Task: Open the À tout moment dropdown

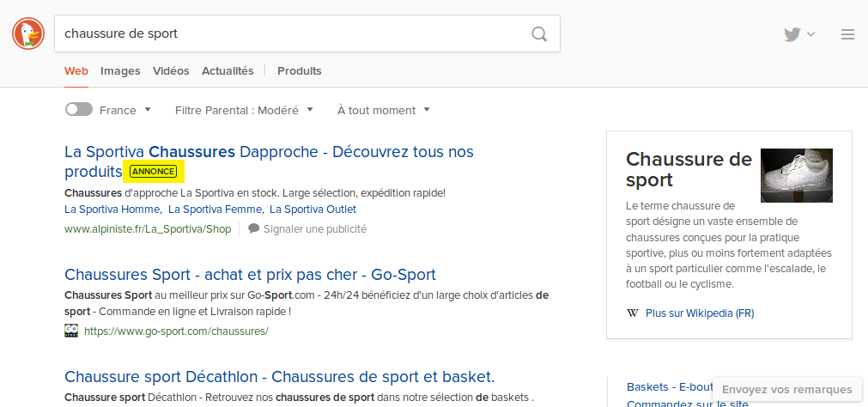Action: pyautogui.click(x=383, y=110)
